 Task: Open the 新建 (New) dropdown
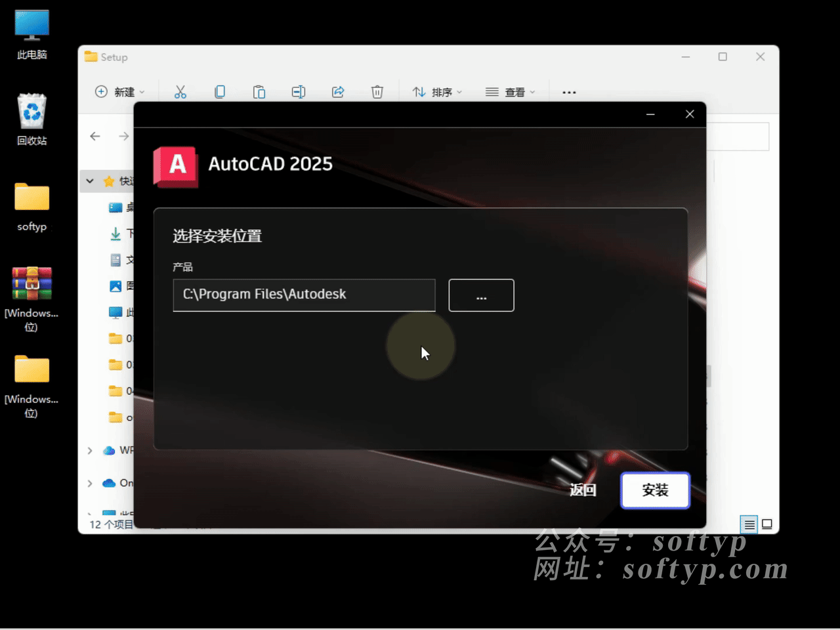click(120, 92)
